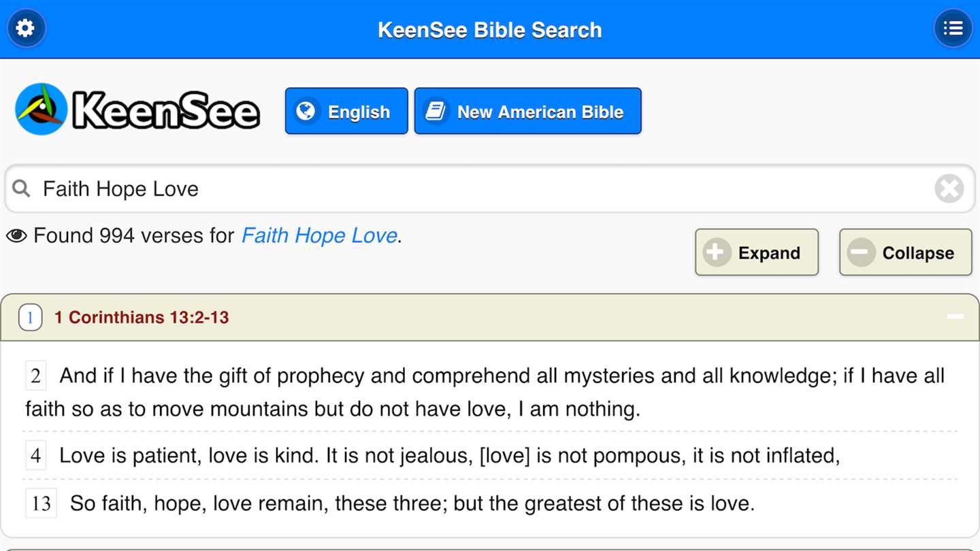Collapse the 1 Corinthians 13:2-13 section
This screenshot has width=980, height=551.
tap(955, 317)
